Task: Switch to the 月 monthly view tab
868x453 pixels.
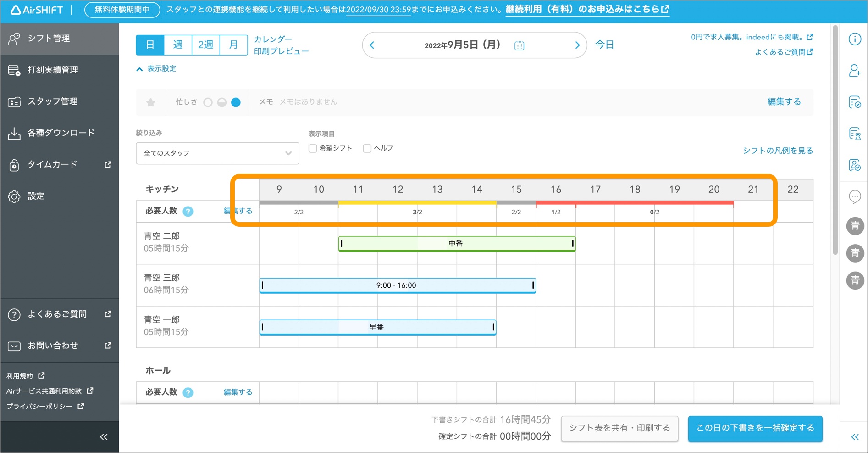Action: [233, 45]
